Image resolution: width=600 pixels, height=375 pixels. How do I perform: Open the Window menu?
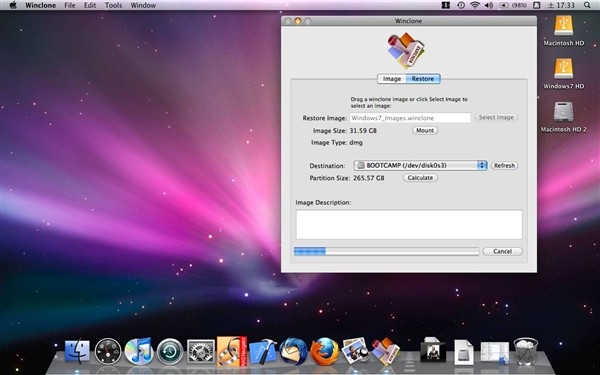(143, 5)
